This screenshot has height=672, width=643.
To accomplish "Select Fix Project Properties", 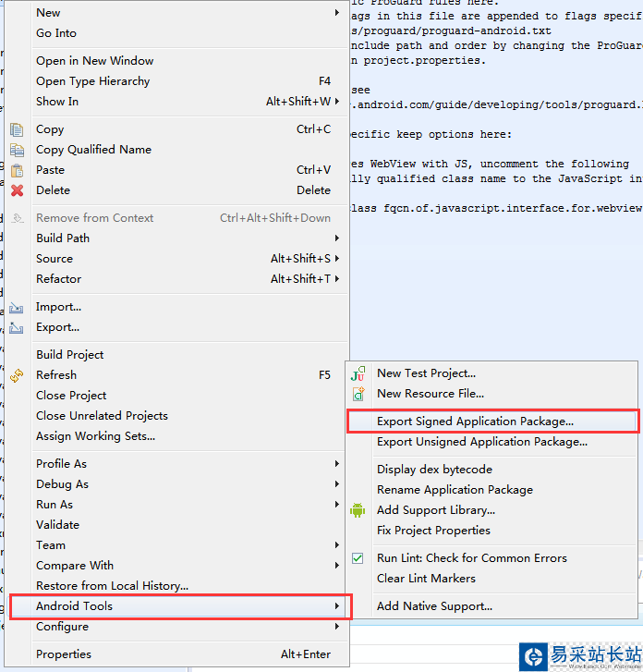I will pos(491,531).
